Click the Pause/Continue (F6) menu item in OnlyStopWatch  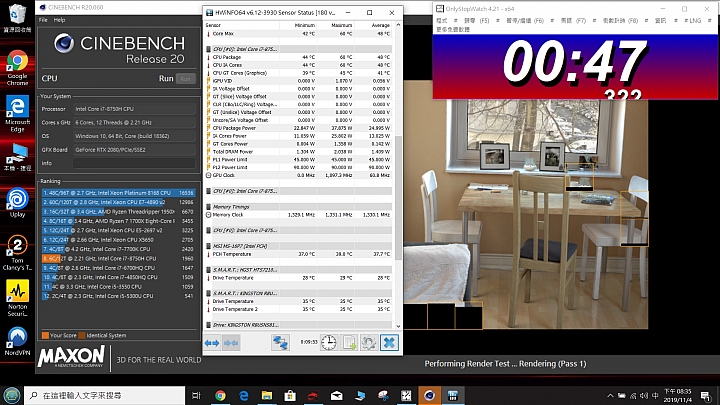[x=525, y=21]
